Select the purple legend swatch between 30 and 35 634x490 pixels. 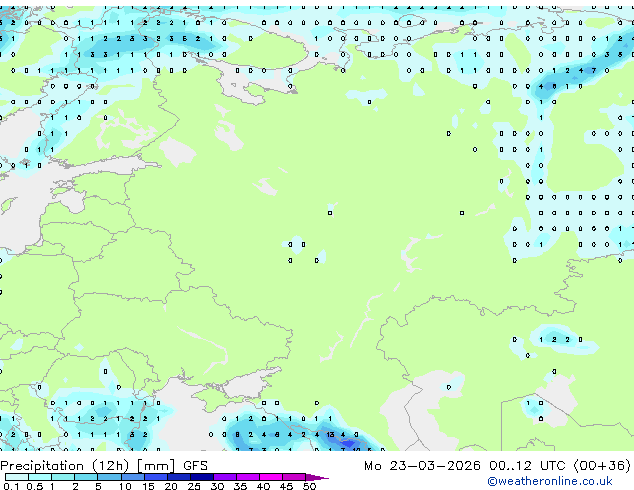coord(225,477)
